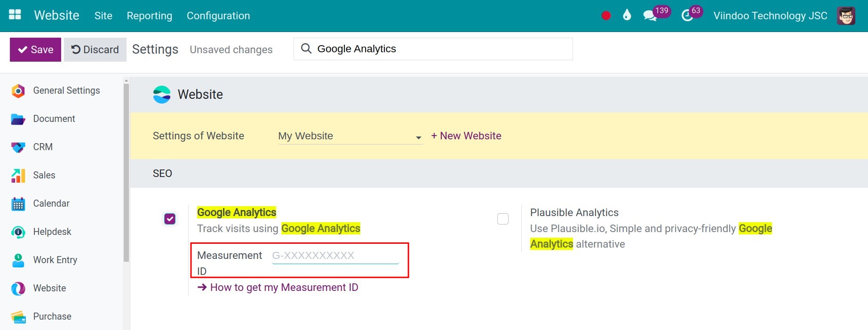Open the Configuration menu
Viewport: 868px width, 330px height.
pos(218,16)
